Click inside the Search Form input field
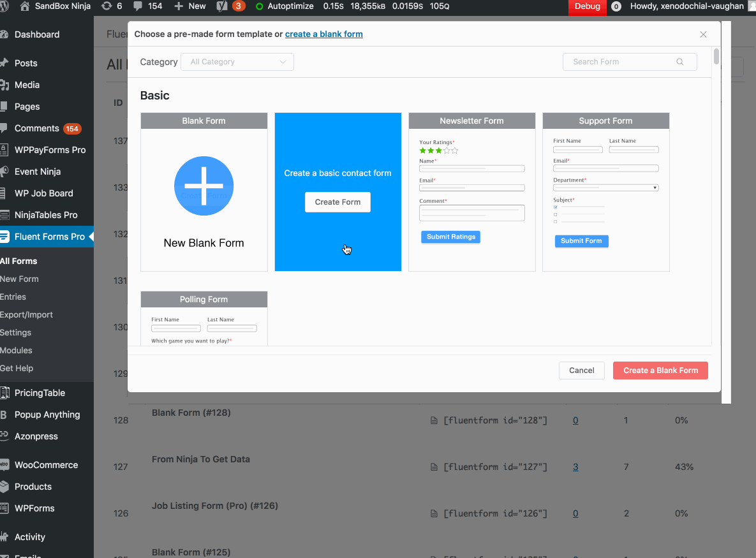This screenshot has height=558, width=756. (619, 62)
